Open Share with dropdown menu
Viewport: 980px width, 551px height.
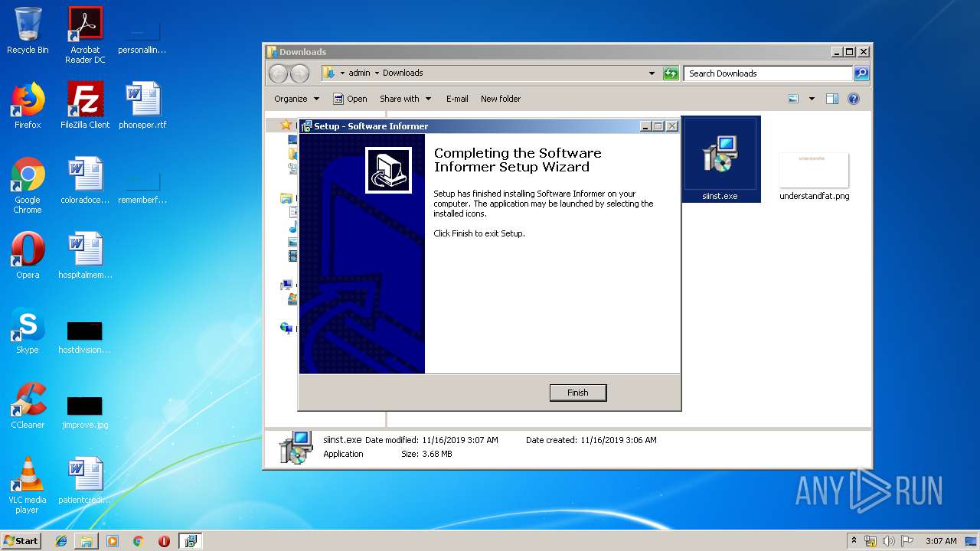click(x=405, y=99)
